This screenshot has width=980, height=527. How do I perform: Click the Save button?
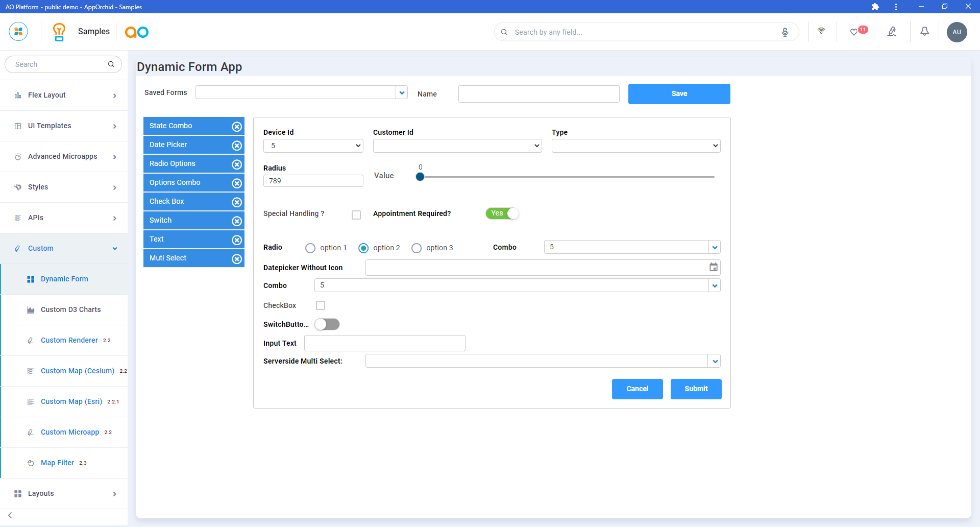coord(679,94)
